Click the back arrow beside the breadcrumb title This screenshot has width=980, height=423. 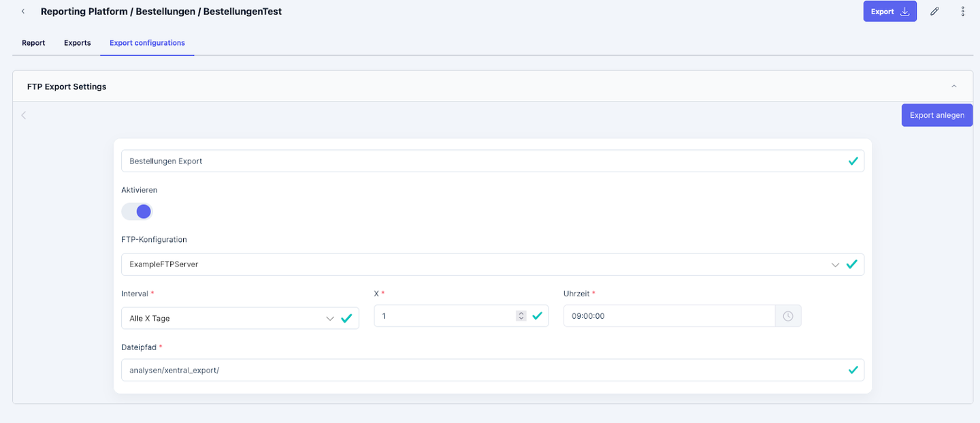pos(23,12)
